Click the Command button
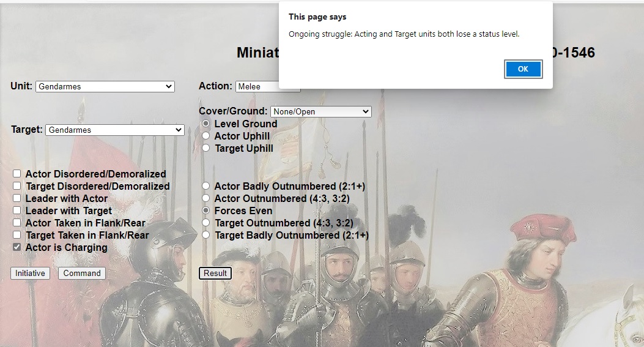Viewport: 644px width, 347px height. coord(82,273)
